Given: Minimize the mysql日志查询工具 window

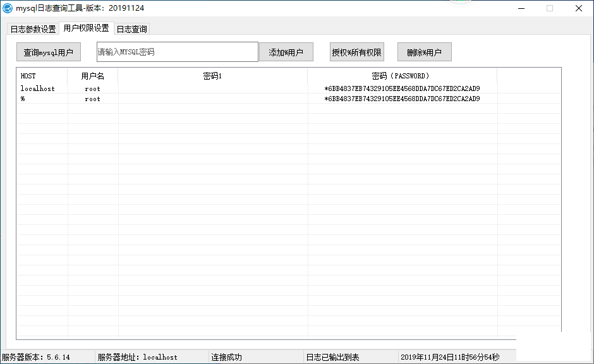Looking at the screenshot, I should (521, 8).
